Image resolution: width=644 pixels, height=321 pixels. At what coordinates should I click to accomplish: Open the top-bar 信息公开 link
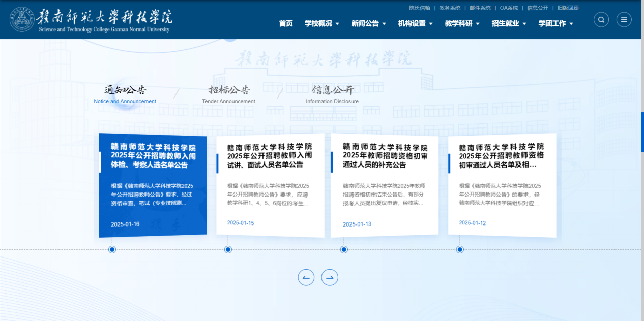point(538,8)
